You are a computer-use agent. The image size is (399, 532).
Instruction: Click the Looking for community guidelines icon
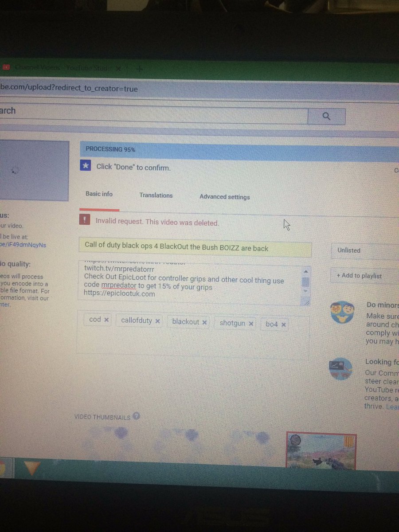(340, 370)
